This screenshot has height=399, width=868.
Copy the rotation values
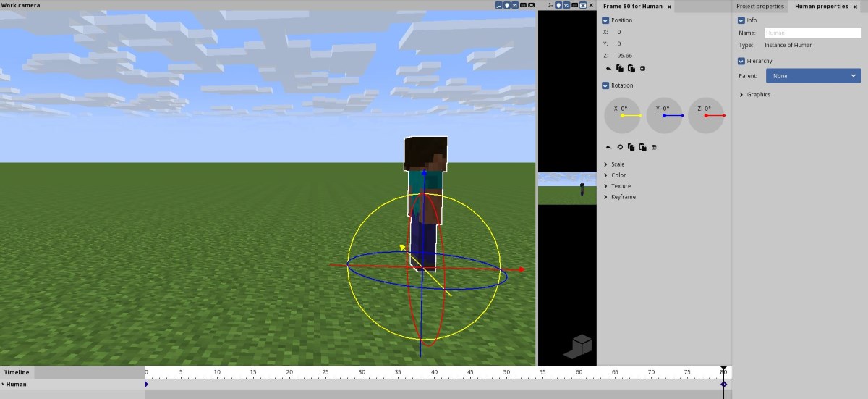pos(631,147)
